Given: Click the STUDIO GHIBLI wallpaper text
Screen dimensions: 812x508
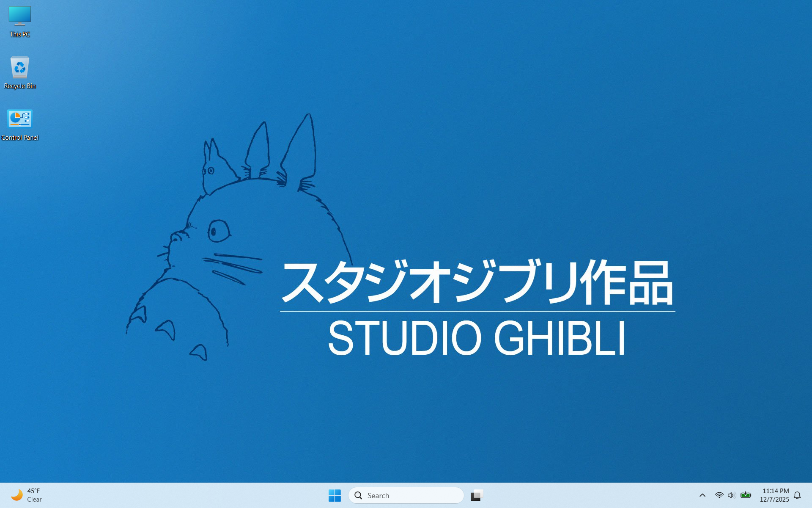Looking at the screenshot, I should click(x=476, y=338).
